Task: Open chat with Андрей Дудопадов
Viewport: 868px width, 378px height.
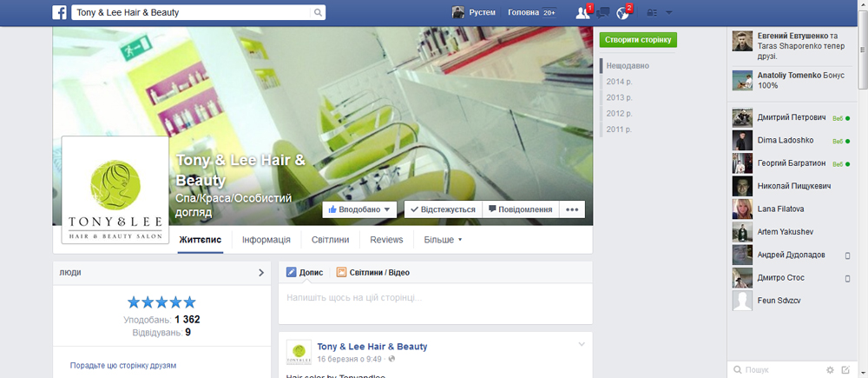Action: point(792,255)
